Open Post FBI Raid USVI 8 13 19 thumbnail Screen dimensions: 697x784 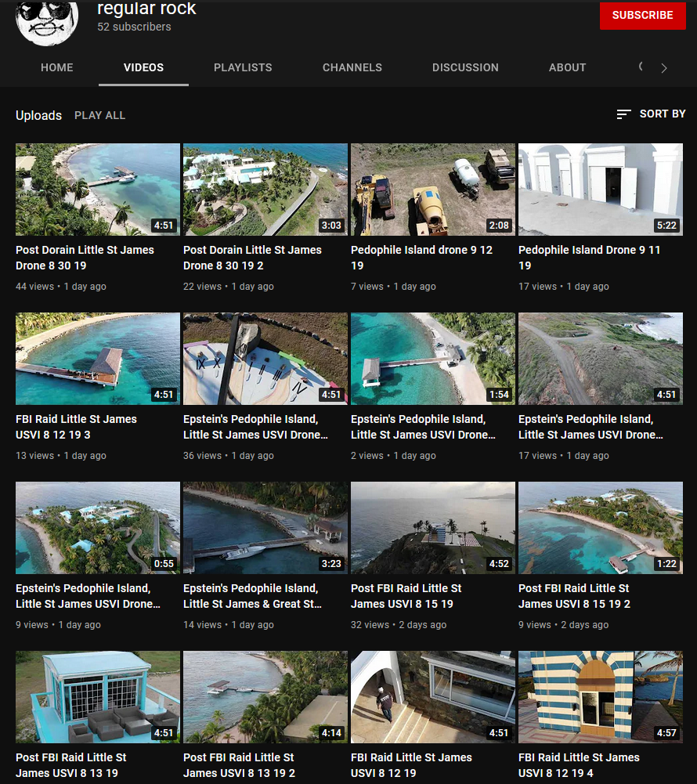(x=97, y=696)
